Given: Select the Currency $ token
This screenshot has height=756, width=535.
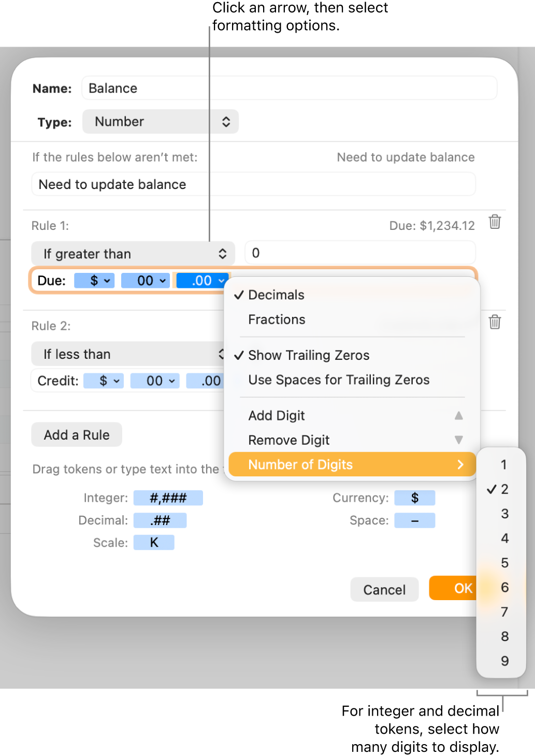Looking at the screenshot, I should click(x=414, y=498).
